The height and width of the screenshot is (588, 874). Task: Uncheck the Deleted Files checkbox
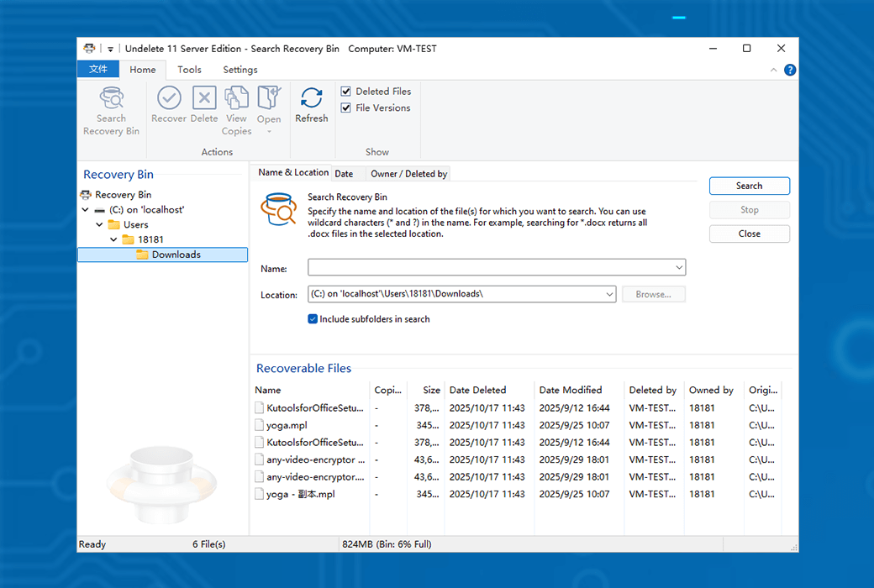pyautogui.click(x=346, y=91)
